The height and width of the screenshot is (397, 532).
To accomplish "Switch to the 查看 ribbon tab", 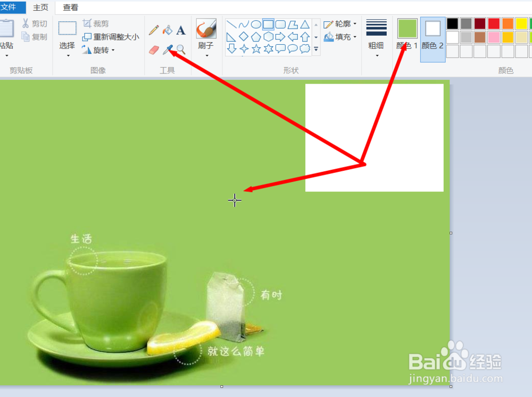I will [x=70, y=7].
